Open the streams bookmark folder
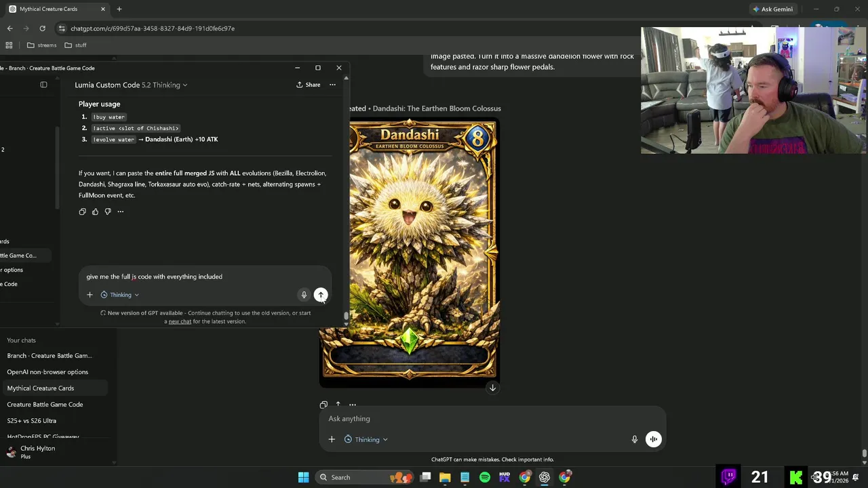Image resolution: width=868 pixels, height=488 pixels. [x=41, y=45]
